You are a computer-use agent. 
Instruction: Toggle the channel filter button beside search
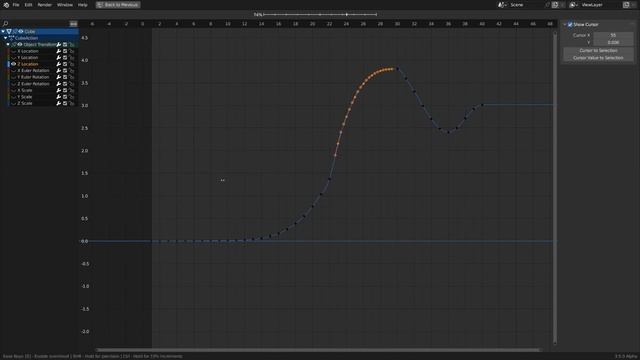point(73,24)
